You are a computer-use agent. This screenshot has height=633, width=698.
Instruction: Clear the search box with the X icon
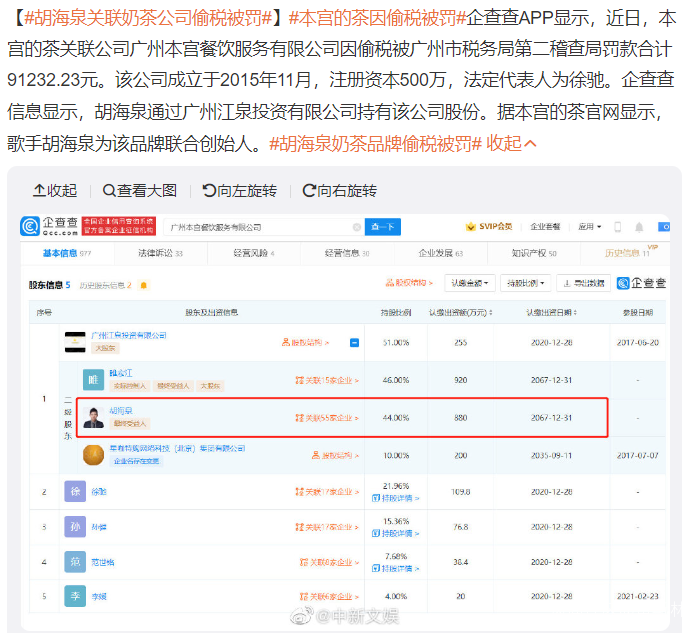tap(357, 227)
